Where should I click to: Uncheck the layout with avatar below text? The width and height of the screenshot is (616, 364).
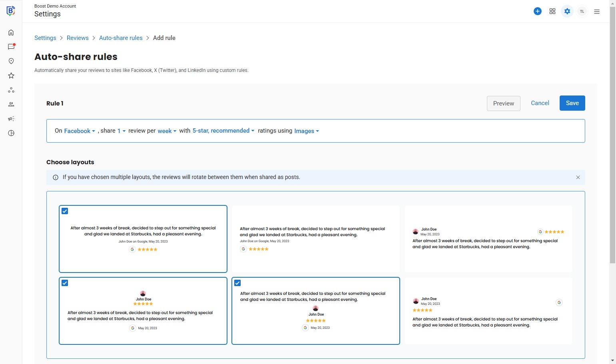tap(237, 283)
